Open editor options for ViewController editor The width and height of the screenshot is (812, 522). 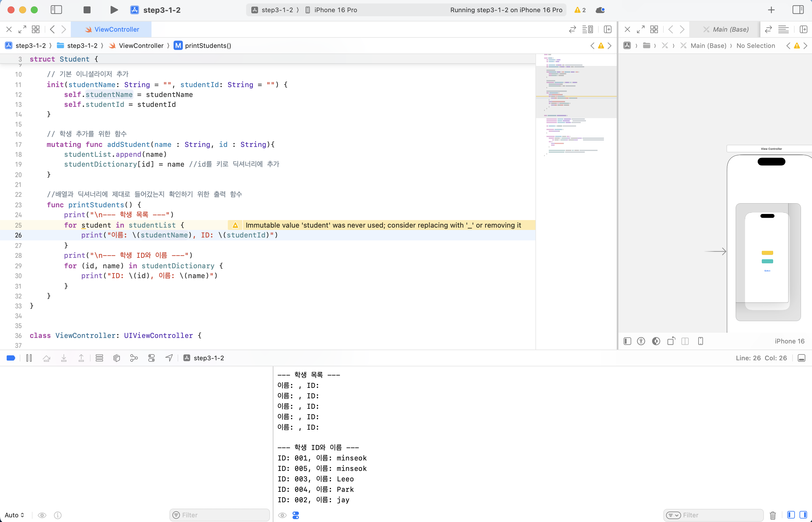click(x=587, y=30)
